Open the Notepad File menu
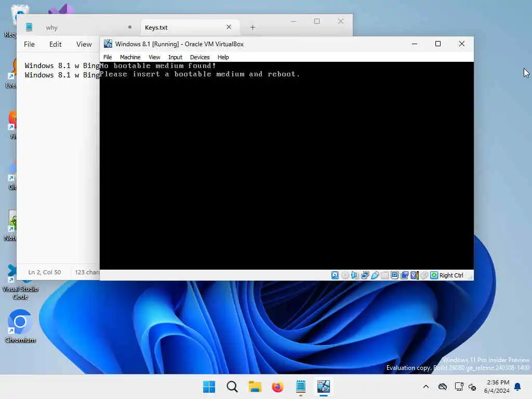 29,44
